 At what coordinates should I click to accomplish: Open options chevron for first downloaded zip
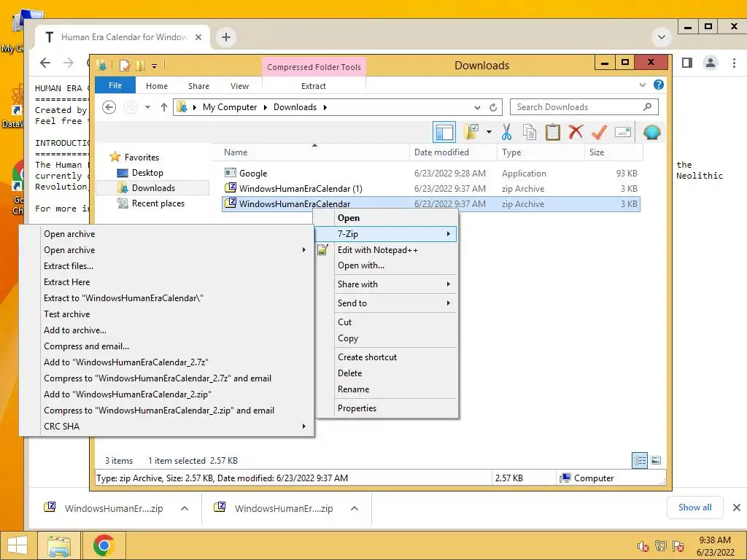[185, 508]
